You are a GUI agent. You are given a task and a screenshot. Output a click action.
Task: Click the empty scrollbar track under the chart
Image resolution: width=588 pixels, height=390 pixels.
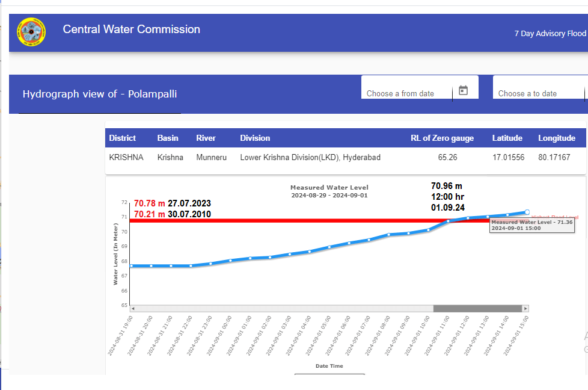click(283, 308)
